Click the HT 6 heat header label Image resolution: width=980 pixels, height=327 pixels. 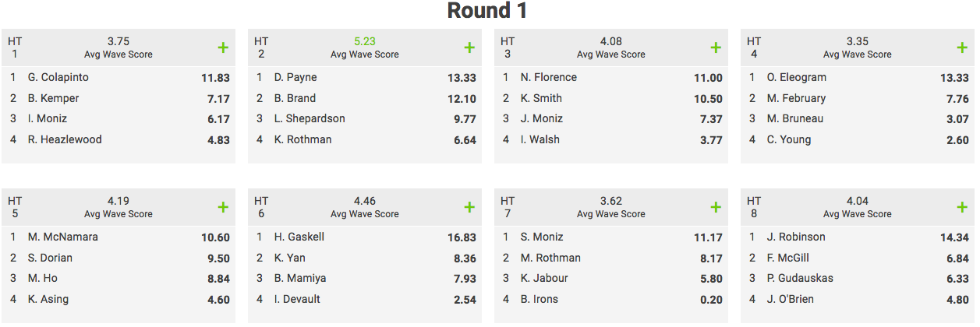(261, 207)
